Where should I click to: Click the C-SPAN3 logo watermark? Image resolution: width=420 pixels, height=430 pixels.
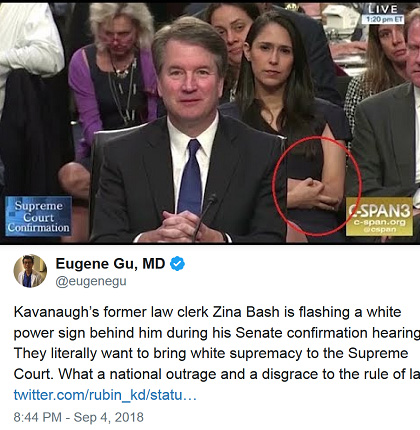point(379,216)
